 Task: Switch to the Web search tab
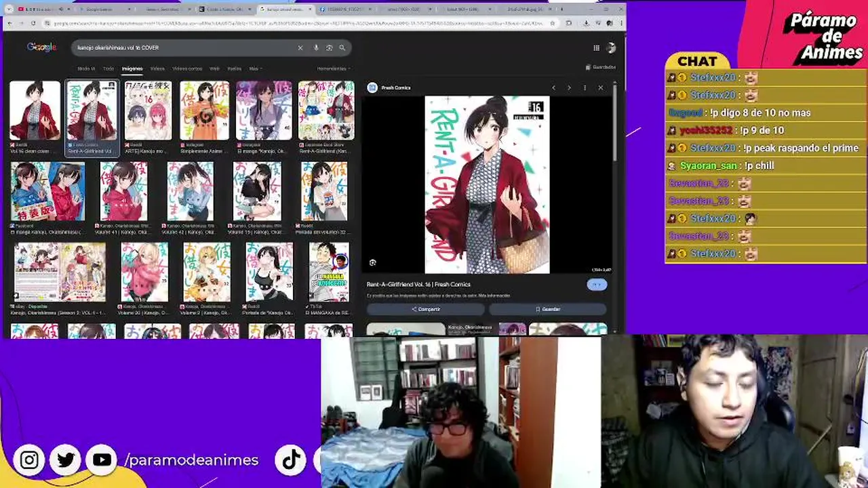click(x=214, y=68)
